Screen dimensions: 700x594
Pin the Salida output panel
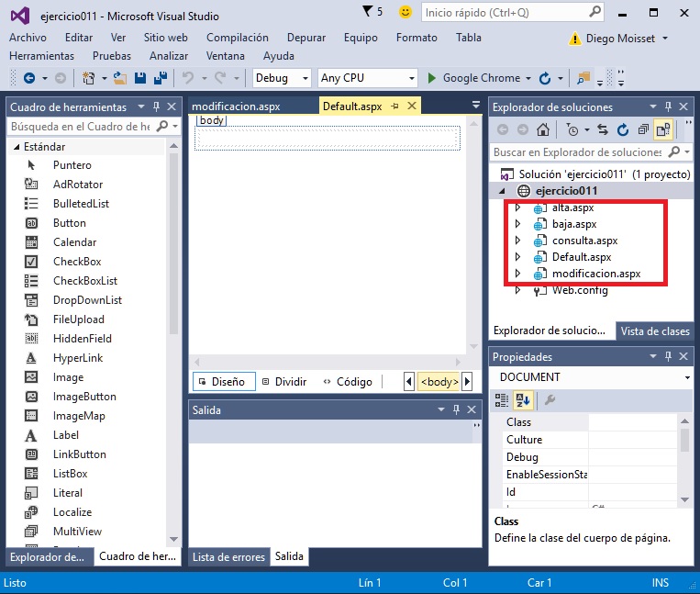point(456,409)
